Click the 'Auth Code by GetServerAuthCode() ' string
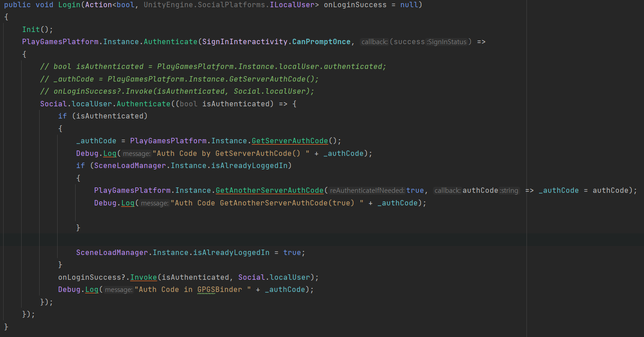Image resolution: width=644 pixels, height=337 pixels. [x=231, y=153]
